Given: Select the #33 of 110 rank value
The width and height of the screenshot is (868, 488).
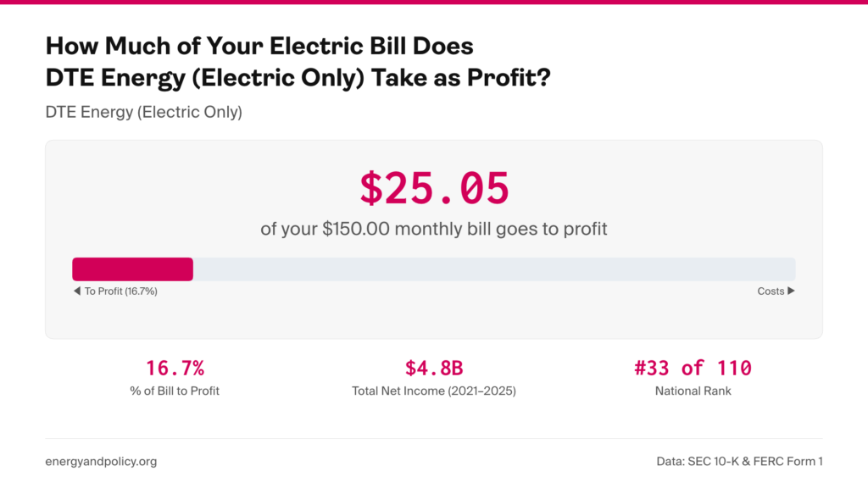Looking at the screenshot, I should pyautogui.click(x=693, y=369).
